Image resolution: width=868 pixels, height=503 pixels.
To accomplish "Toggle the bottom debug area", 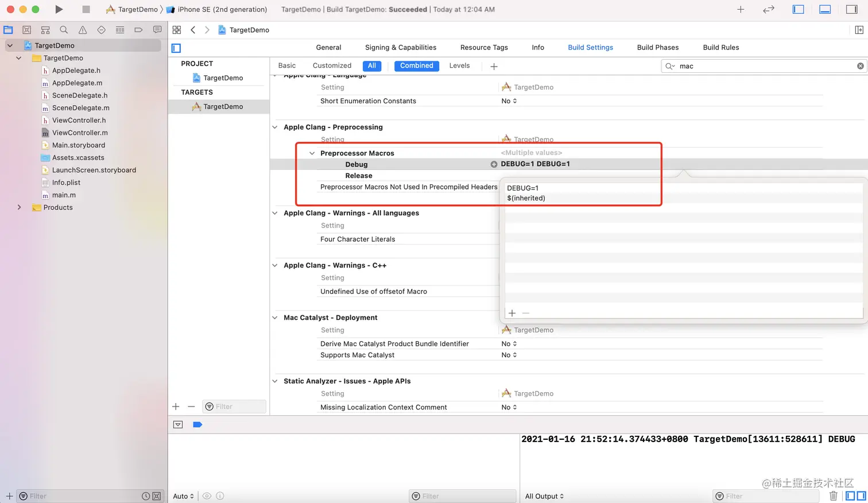I will (x=825, y=9).
